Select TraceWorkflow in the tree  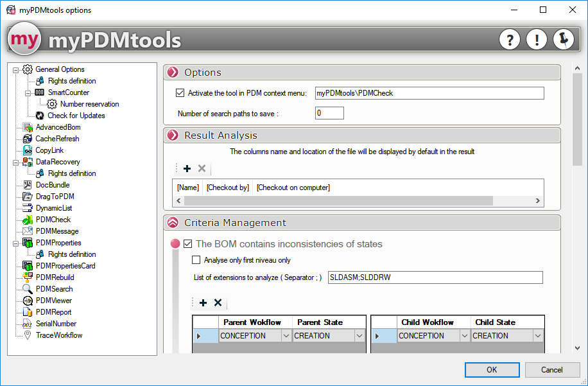click(58, 335)
